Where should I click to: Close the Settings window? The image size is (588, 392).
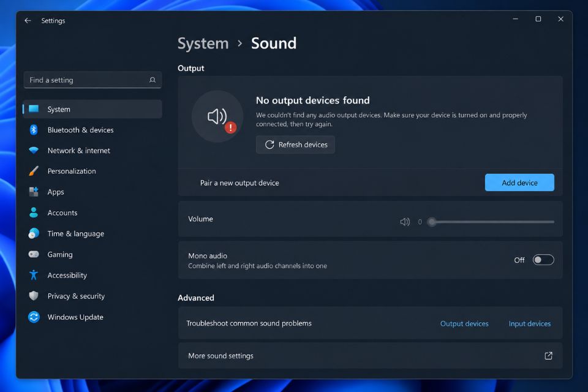[560, 19]
